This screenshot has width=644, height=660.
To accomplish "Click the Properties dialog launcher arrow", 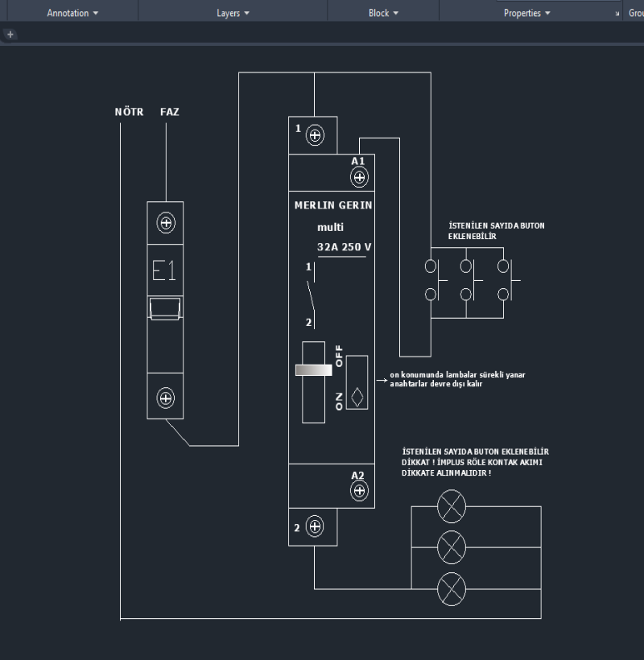I will click(x=617, y=14).
